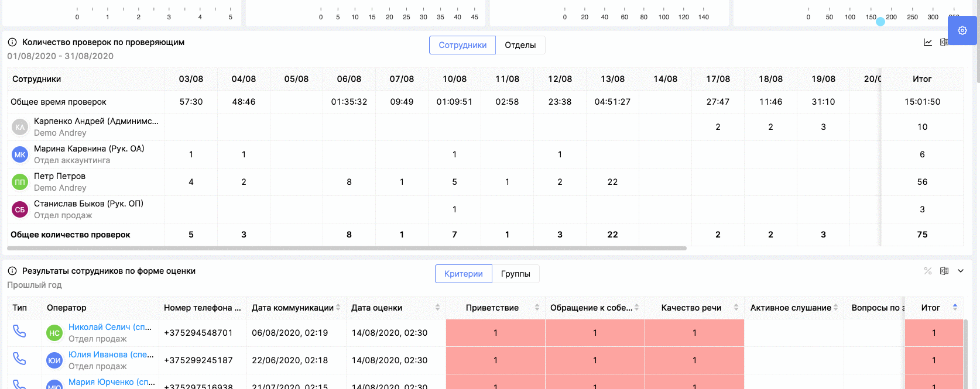Switch results table to Группы

pyautogui.click(x=515, y=274)
